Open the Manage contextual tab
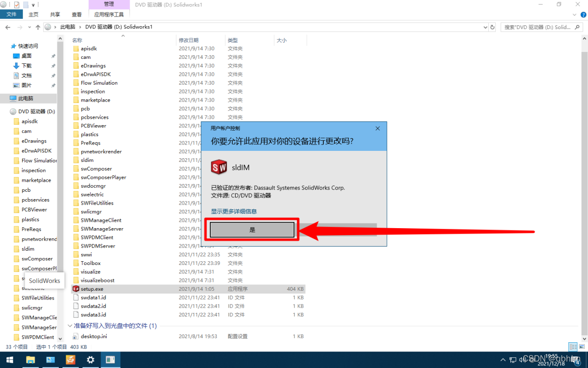The height and width of the screenshot is (368, 588). tap(109, 4)
